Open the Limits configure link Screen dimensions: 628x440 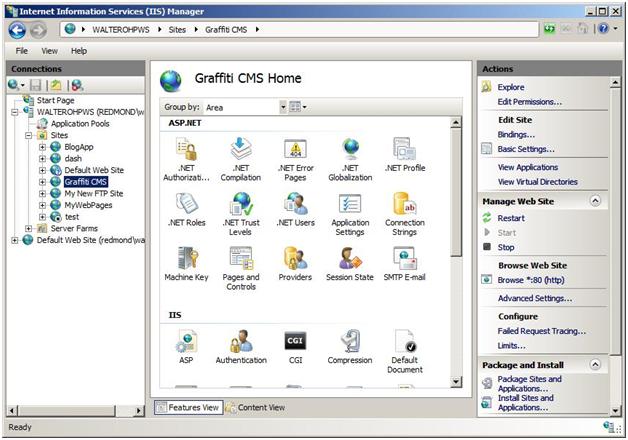click(511, 346)
